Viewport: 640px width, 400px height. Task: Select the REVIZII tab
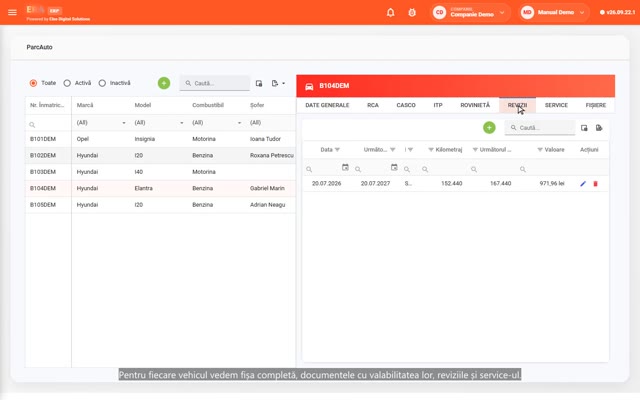tap(517, 105)
